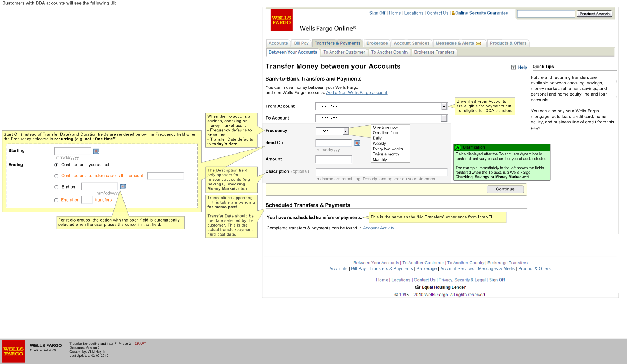Screen dimensions: 627x364
Task: Click the Amount input field
Action: tap(334, 159)
